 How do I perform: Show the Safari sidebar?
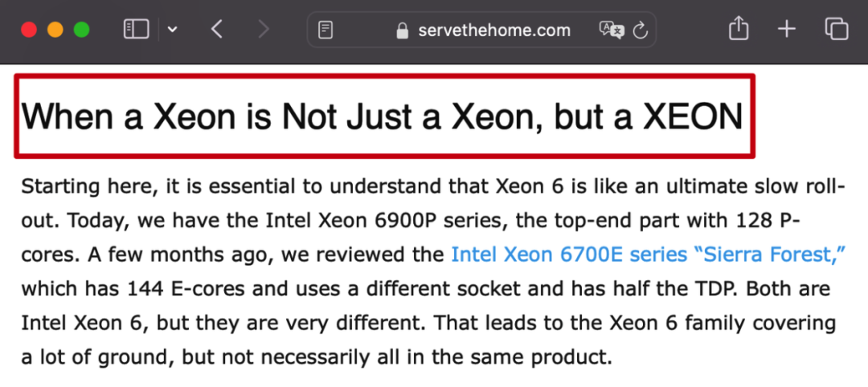click(x=136, y=30)
